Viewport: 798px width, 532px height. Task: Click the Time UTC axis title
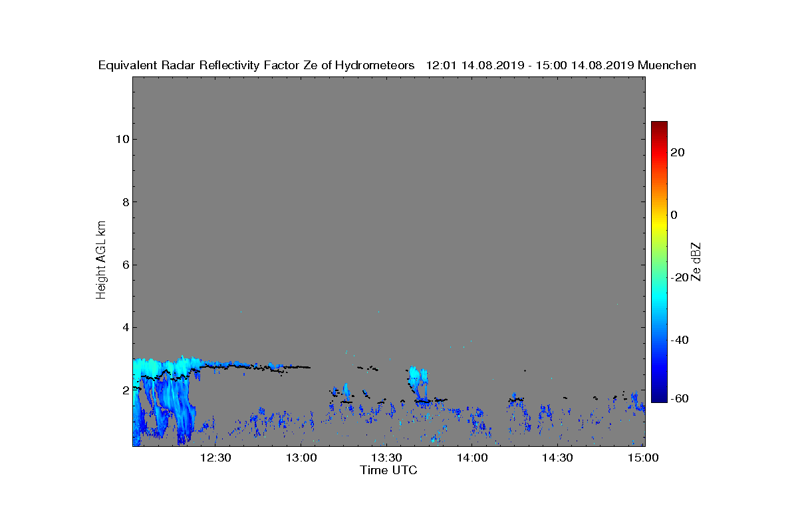coord(389,470)
